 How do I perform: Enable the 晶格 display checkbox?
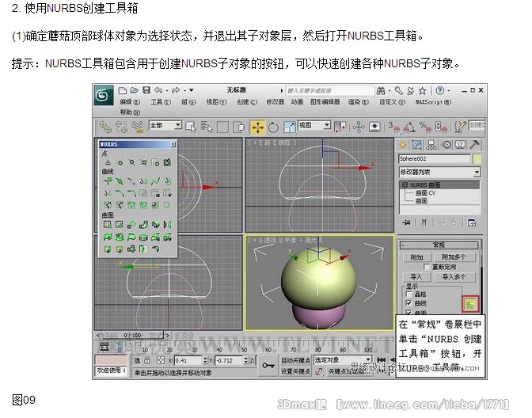tap(408, 294)
